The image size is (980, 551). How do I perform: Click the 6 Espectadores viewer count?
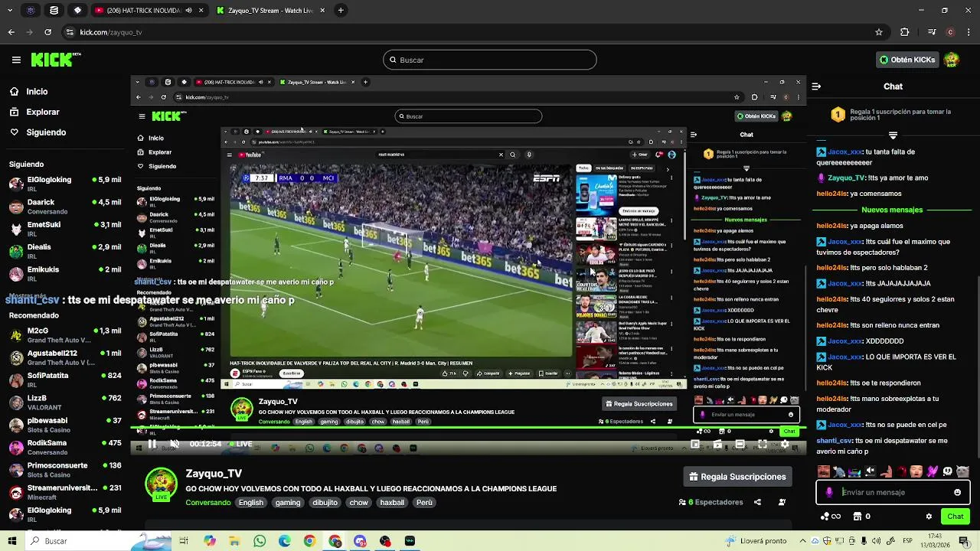point(710,502)
